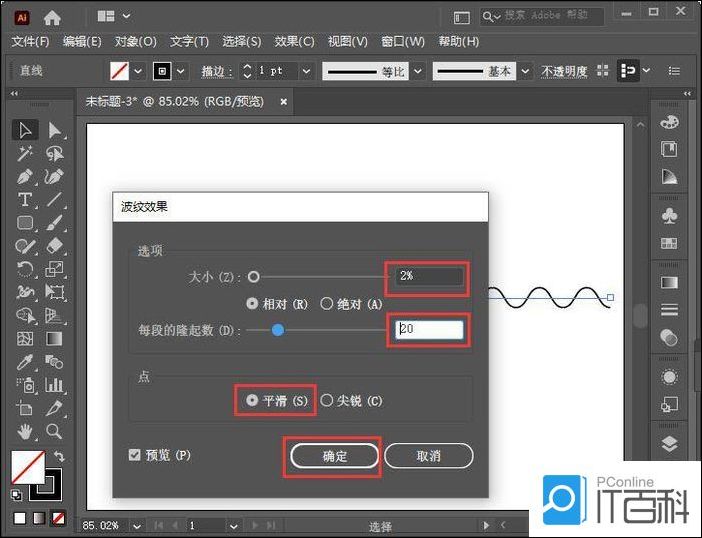Select the Gradient tool in toolbox
This screenshot has width=702, height=538.
point(54,339)
